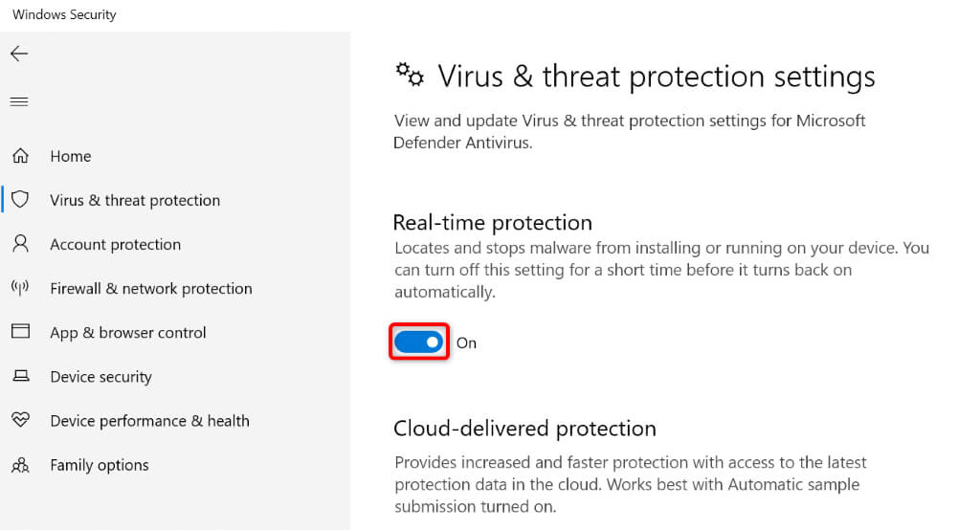Select the shield icon in the sidebar

point(20,200)
